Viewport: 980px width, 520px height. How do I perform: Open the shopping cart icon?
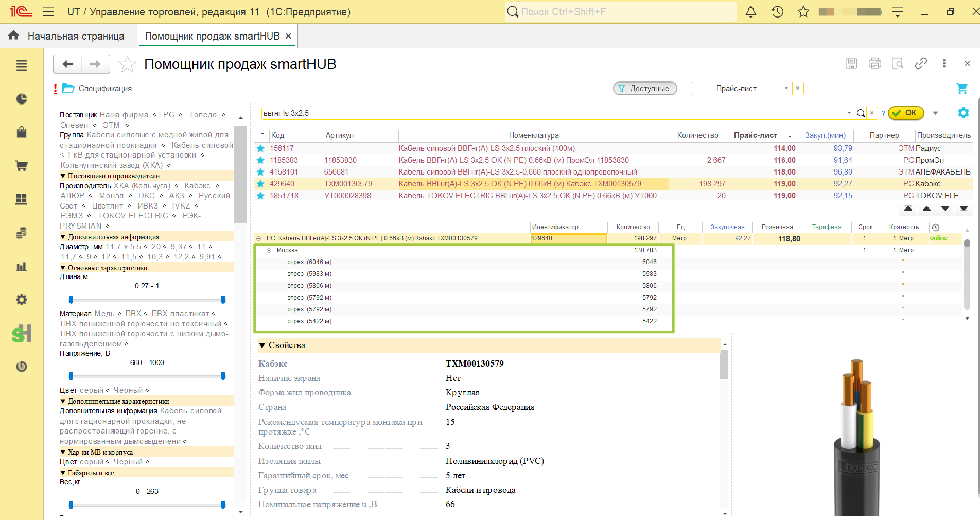[961, 89]
